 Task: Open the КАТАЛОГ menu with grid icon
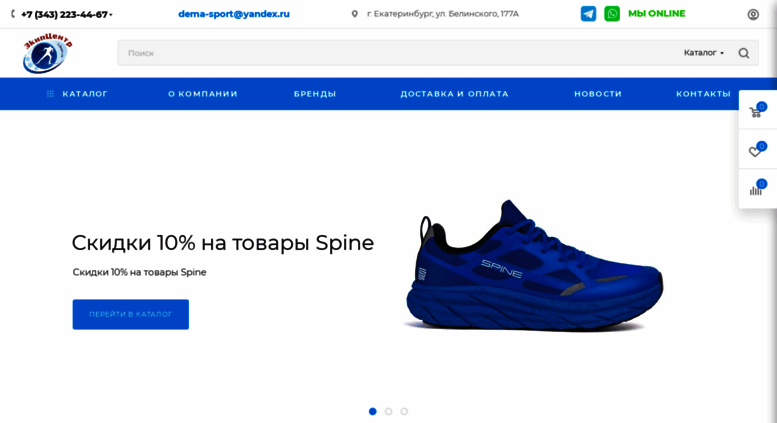(x=77, y=94)
